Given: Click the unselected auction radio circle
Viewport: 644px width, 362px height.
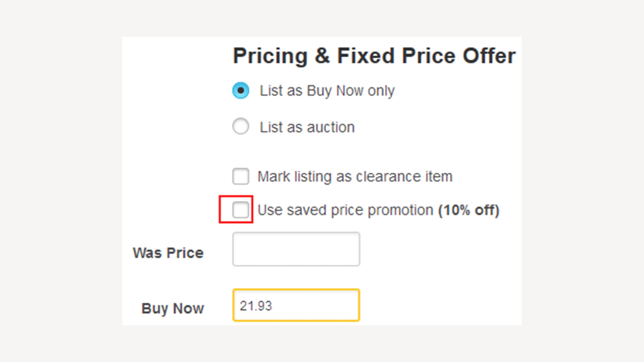Looking at the screenshot, I should pos(241,126).
